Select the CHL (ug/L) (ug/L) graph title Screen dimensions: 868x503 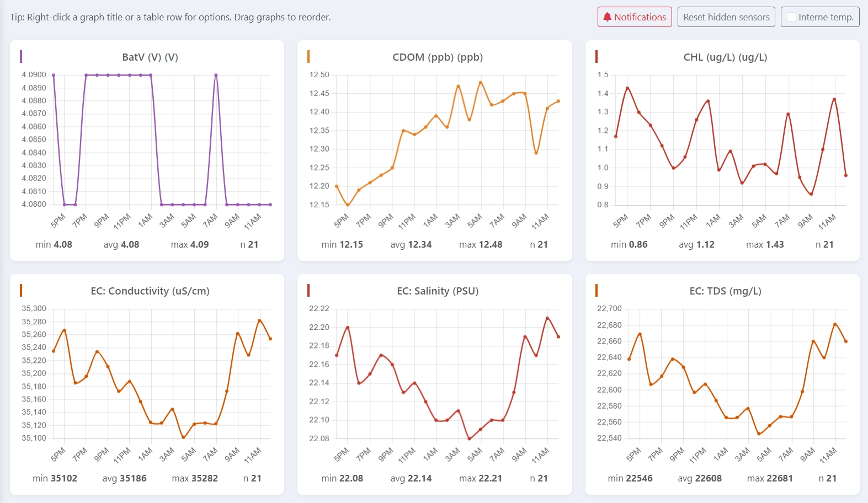(x=725, y=57)
